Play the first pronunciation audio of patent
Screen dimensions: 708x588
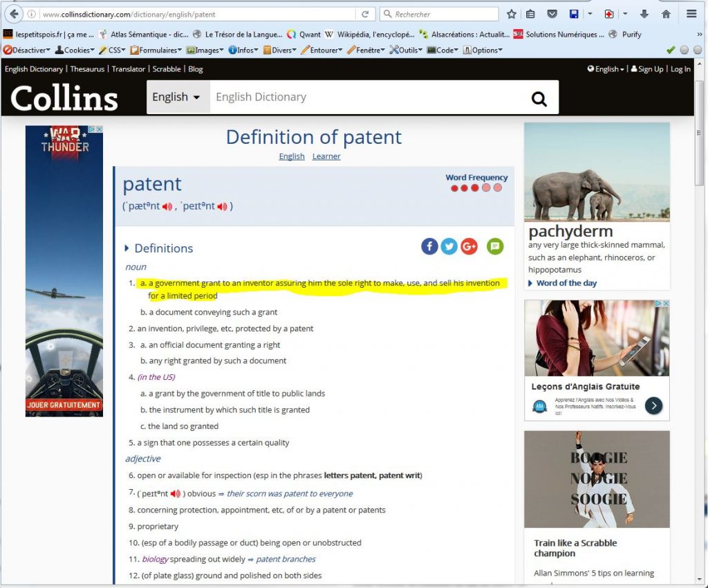tap(167, 206)
